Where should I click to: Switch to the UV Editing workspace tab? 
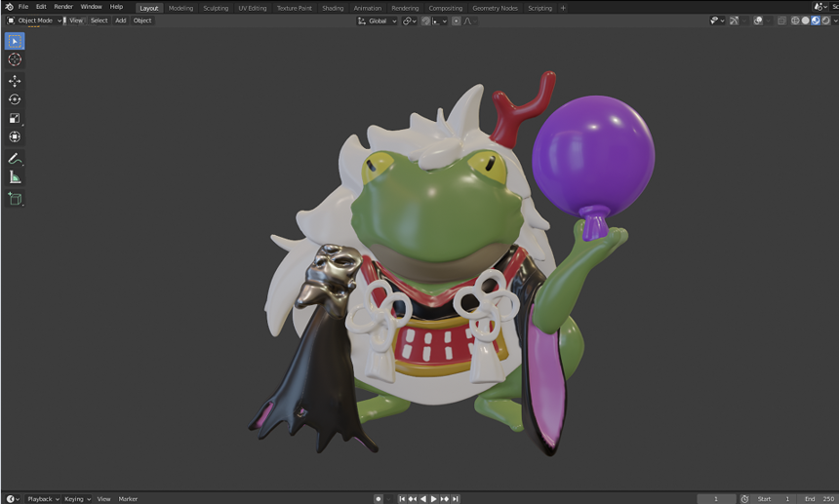tap(253, 8)
